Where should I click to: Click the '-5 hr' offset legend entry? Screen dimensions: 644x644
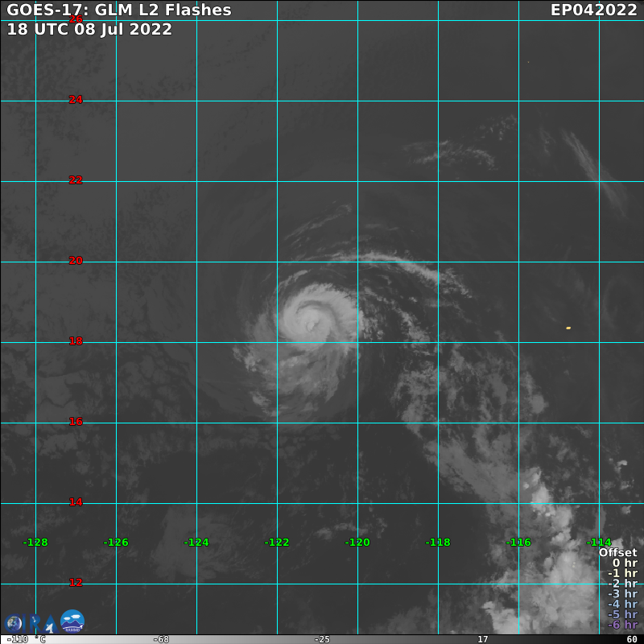[x=623, y=614]
